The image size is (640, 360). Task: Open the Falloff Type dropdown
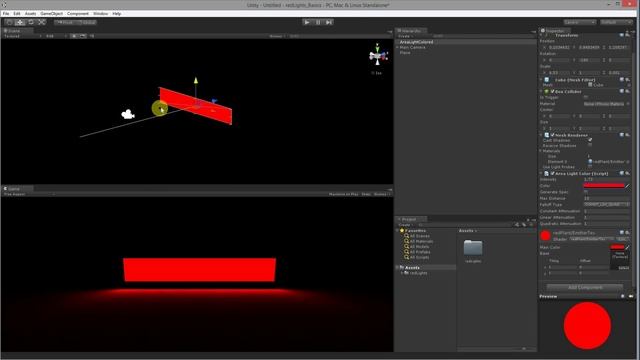[x=607, y=204]
